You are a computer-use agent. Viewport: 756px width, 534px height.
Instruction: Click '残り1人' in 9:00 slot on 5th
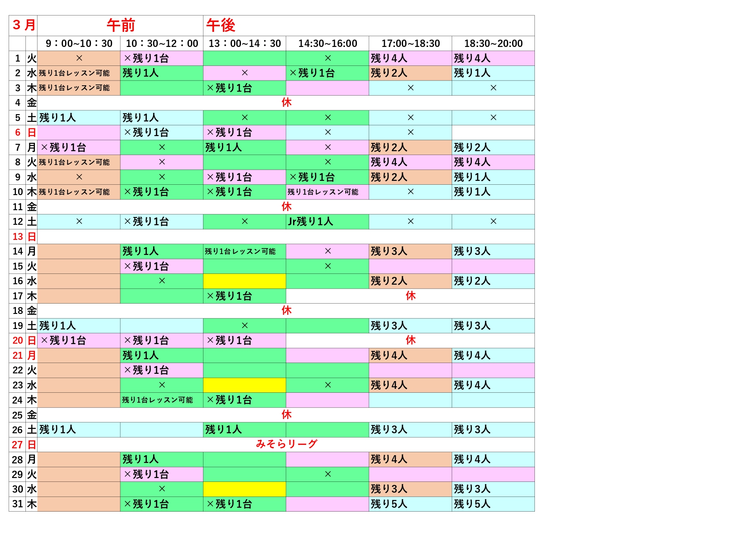[57, 118]
